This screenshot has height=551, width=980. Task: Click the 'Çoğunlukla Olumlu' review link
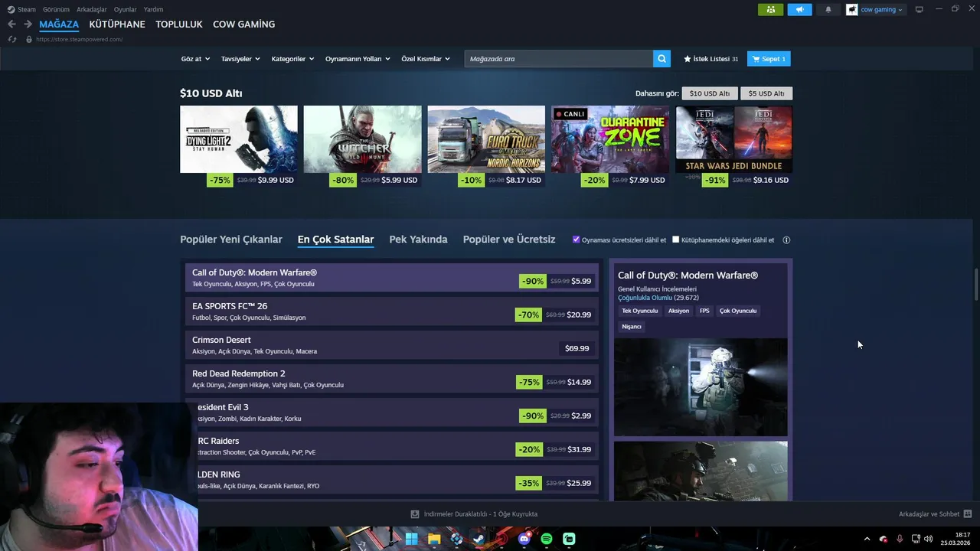point(645,298)
